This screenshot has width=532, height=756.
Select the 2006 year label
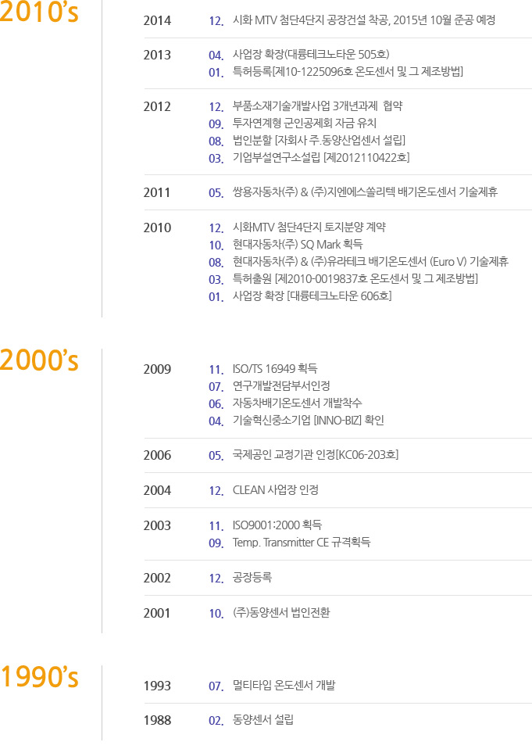pyautogui.click(x=158, y=455)
